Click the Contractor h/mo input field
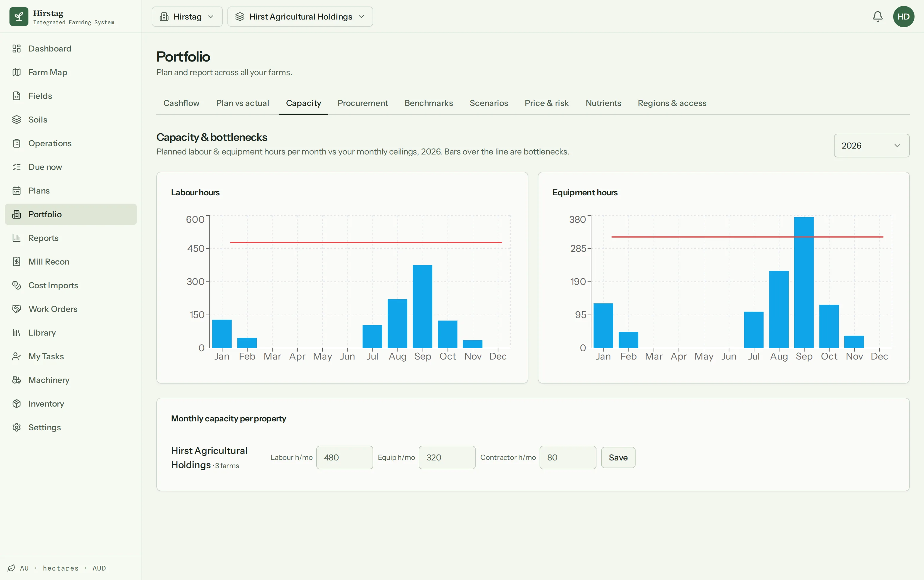 coord(568,457)
